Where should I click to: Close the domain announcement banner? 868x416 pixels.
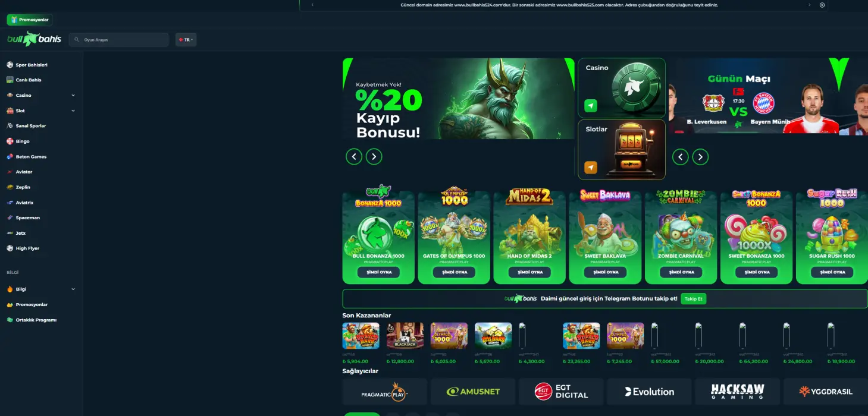pos(822,5)
